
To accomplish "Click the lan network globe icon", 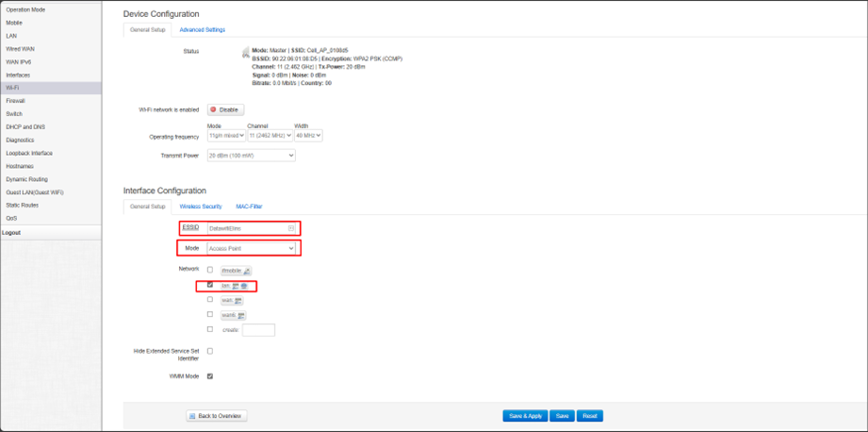I will click(243, 286).
